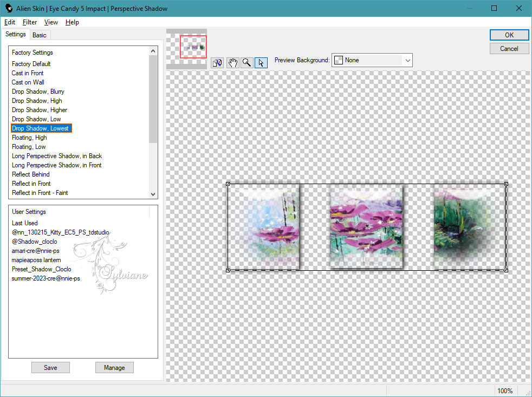Viewport: 532px width, 397px height.
Task: Select Long Perspective Shadow, in Back
Action: pos(57,156)
